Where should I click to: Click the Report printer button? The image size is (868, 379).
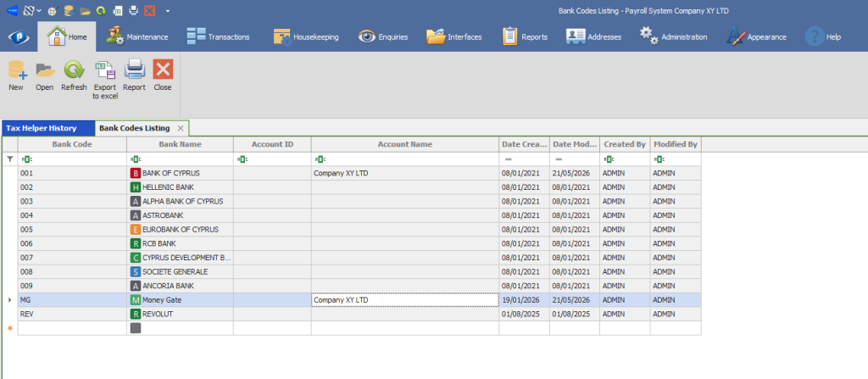pos(134,75)
